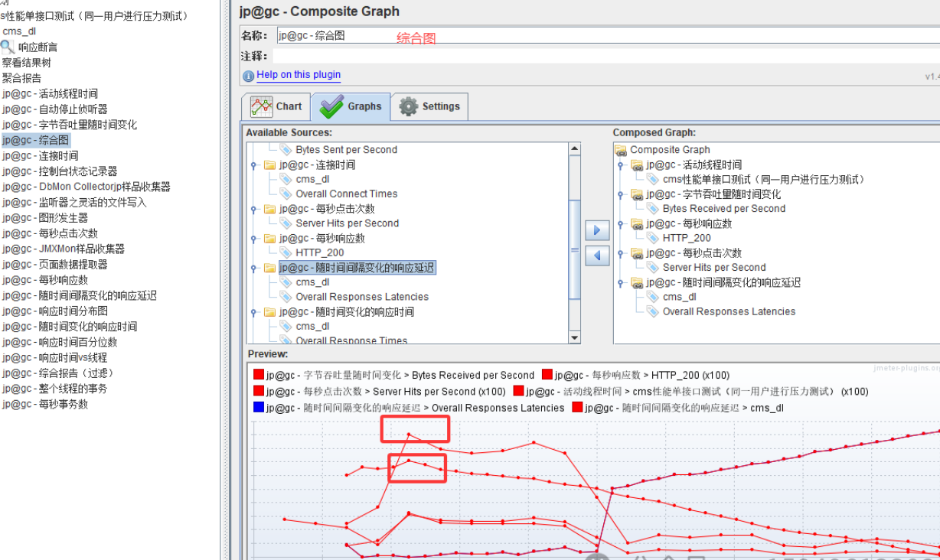Click the Available Sources scrollbar up arrow
940x560 pixels.
tap(575, 150)
